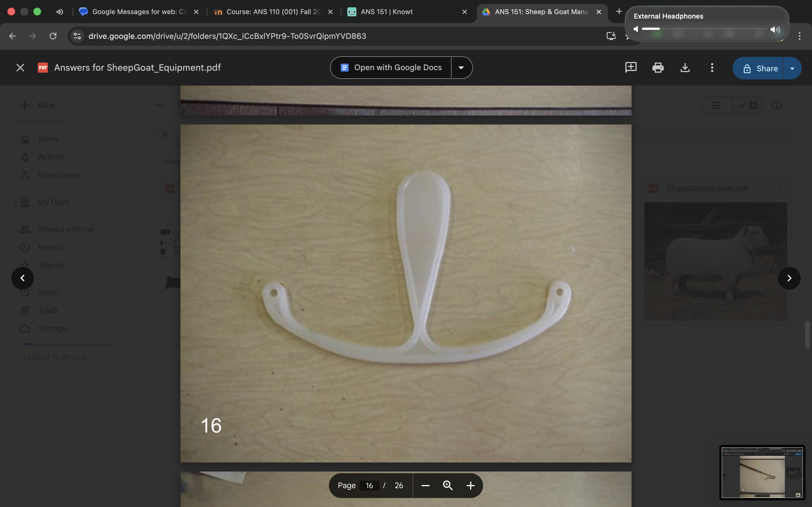Open More actions three-dot menu
812x507 pixels.
point(712,68)
